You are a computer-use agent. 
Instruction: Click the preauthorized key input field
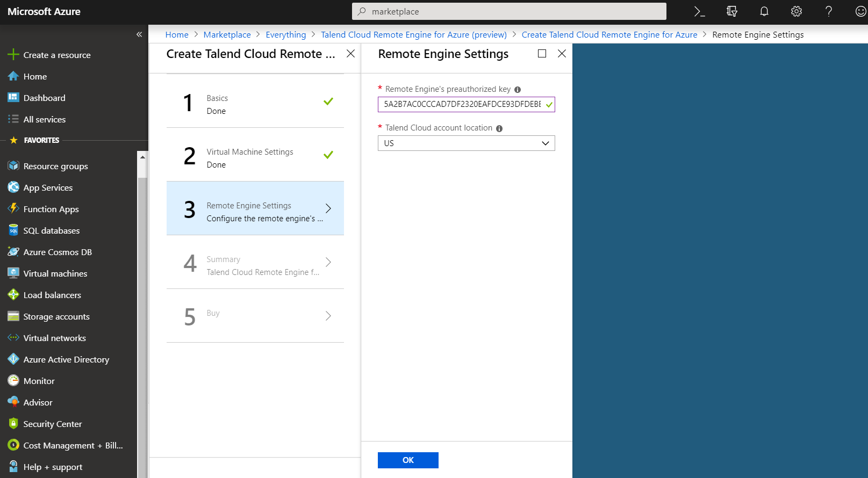pyautogui.click(x=467, y=104)
